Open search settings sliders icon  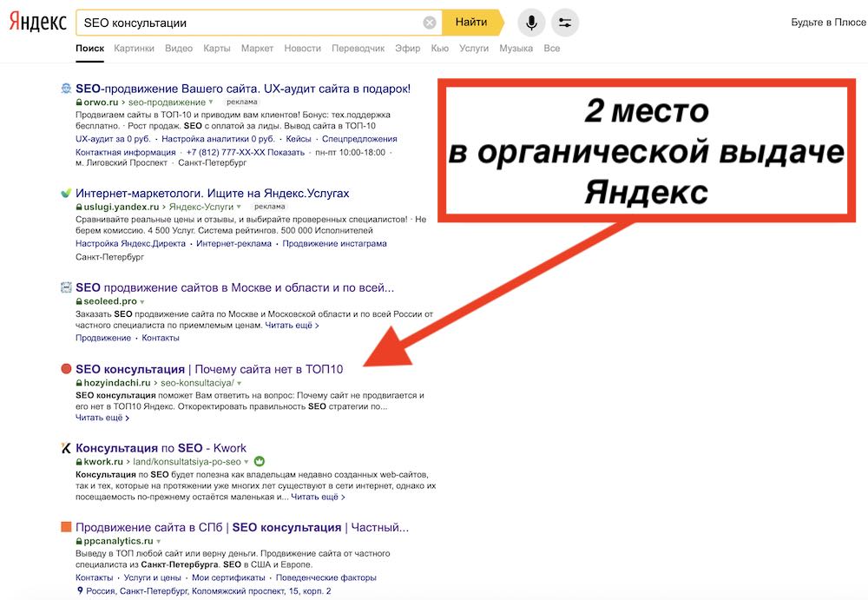565,23
